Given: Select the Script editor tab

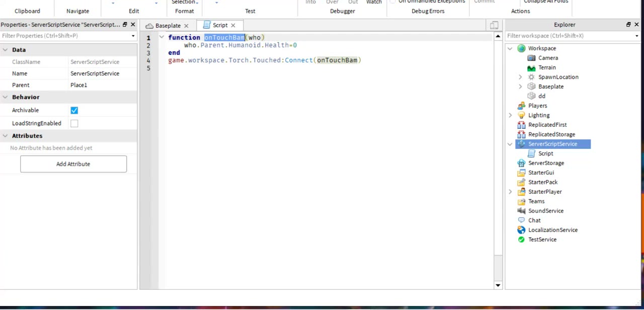Looking at the screenshot, I should click(220, 25).
